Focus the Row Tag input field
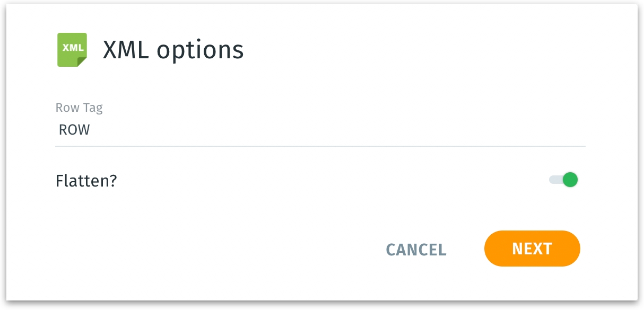Screen dimensions: 644x310 320,130
